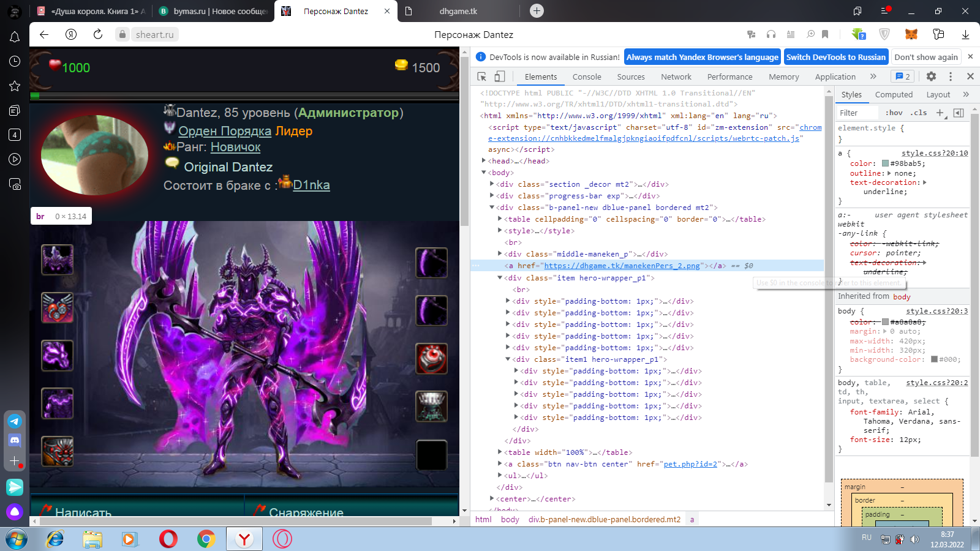The width and height of the screenshot is (980, 551).
Task: Toggle the .cls element classes panel
Action: (x=918, y=113)
